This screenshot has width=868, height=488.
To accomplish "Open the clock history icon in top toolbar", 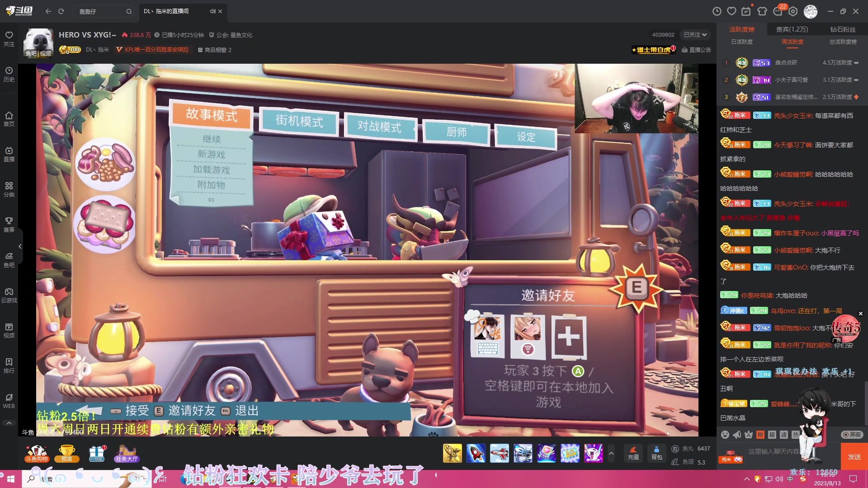I will pyautogui.click(x=717, y=11).
